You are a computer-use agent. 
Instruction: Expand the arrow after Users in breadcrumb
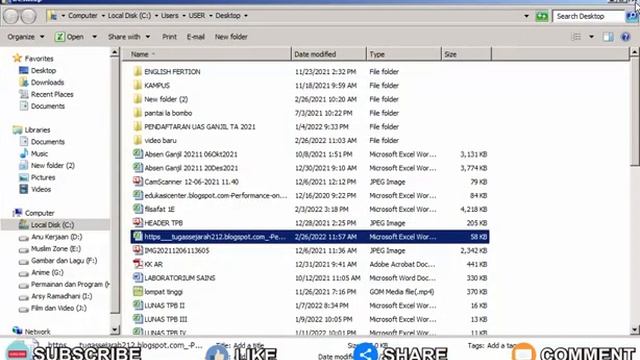click(x=184, y=16)
